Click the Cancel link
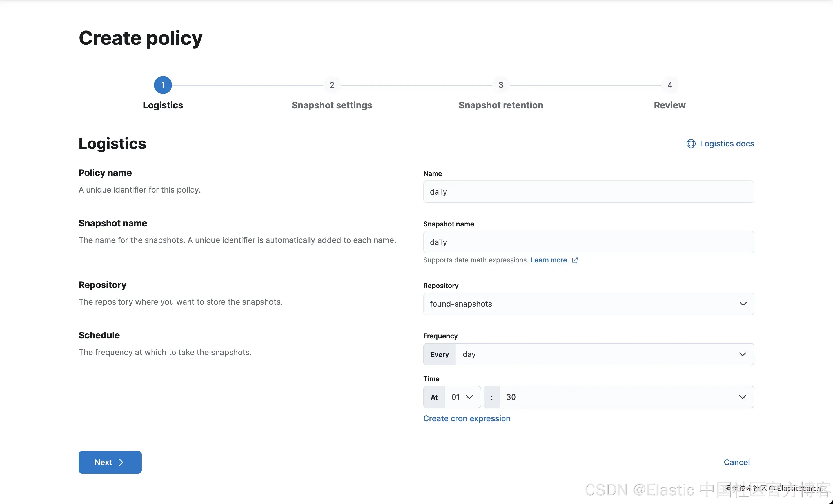The width and height of the screenshot is (833, 504). (736, 462)
